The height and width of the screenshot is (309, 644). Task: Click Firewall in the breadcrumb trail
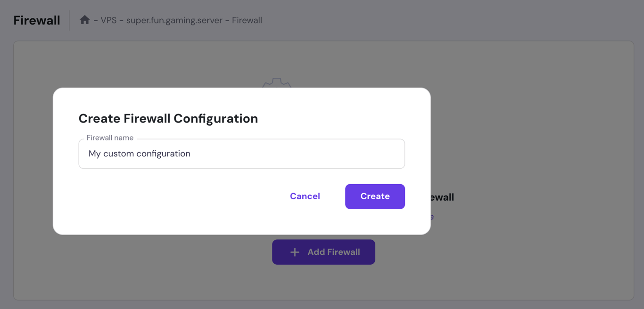point(247,20)
